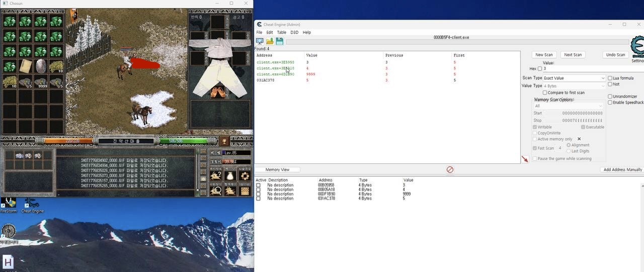Enable Compare to first scan
The height and width of the screenshot is (272, 644).
coord(545,93)
